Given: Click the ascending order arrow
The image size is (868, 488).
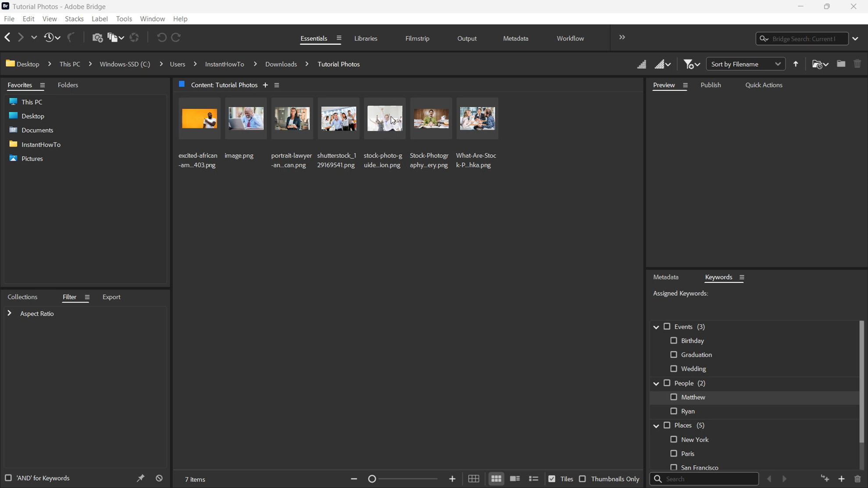Looking at the screenshot, I should (x=796, y=64).
